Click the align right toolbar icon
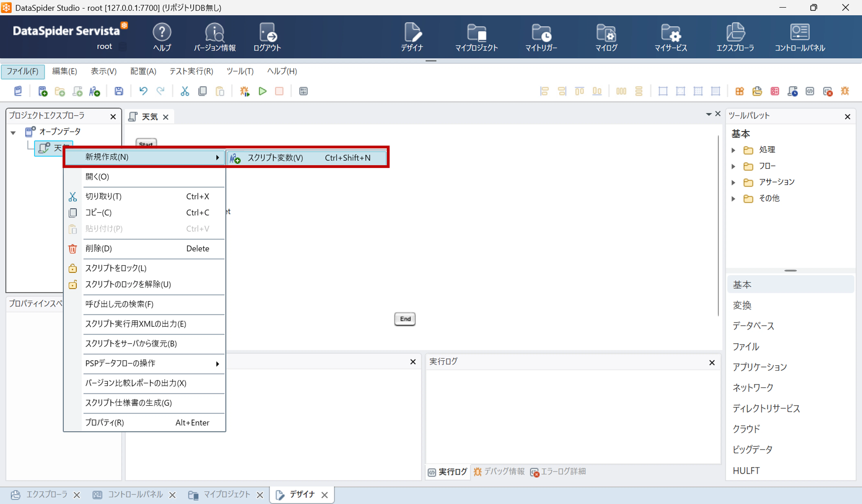Image resolution: width=862 pixels, height=504 pixels. point(562,91)
